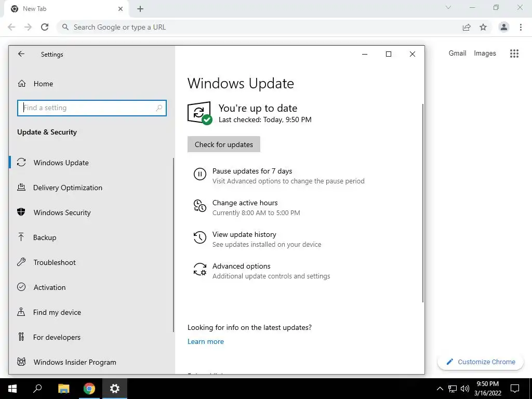Open the Chrome profile avatar

point(504,27)
